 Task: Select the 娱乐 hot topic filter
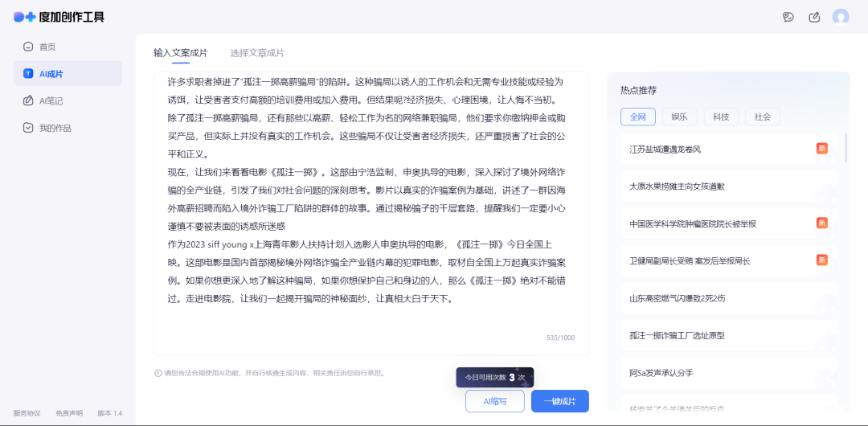click(x=680, y=117)
